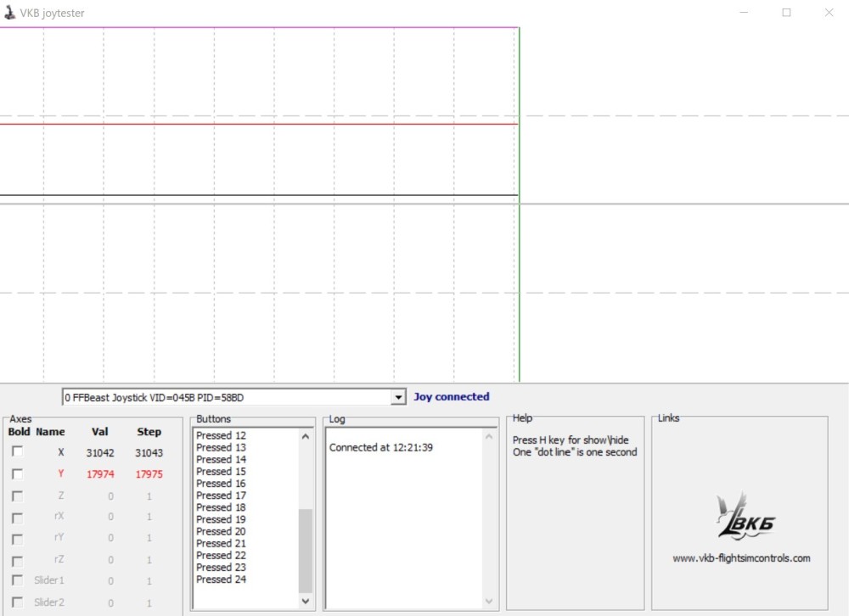Image resolution: width=849 pixels, height=616 pixels.
Task: Select 'Pressed 20' in Buttons list
Action: 221,531
